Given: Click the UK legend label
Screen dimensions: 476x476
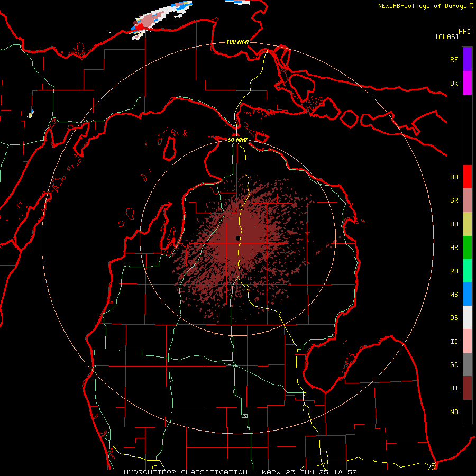Looking at the screenshot, I should pyautogui.click(x=454, y=83).
